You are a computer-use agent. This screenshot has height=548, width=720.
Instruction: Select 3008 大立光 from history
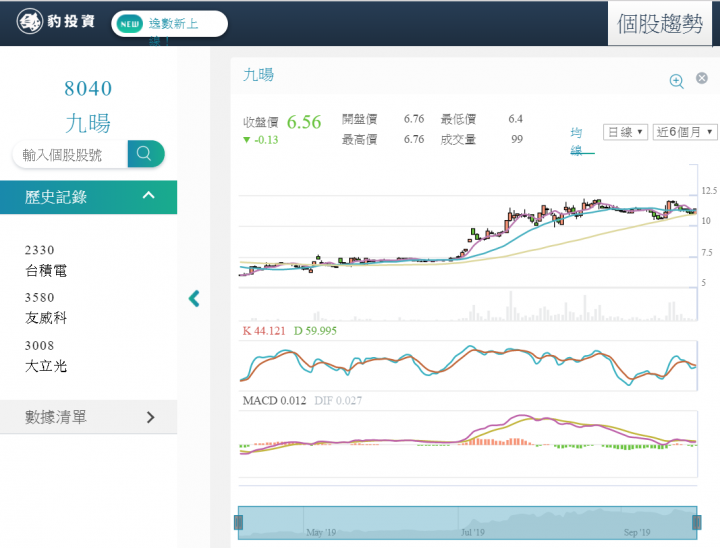pyautogui.click(x=46, y=356)
